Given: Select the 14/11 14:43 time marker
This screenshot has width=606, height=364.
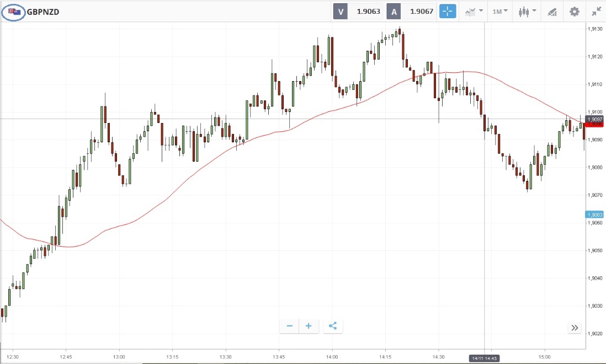Looking at the screenshot, I should point(484,358).
